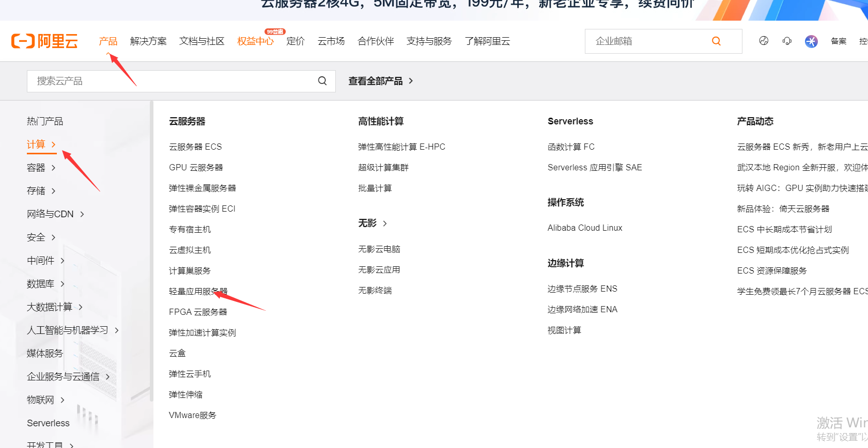Open the 产品 menu in navigation
The width and height of the screenshot is (868, 448).
[x=108, y=41]
